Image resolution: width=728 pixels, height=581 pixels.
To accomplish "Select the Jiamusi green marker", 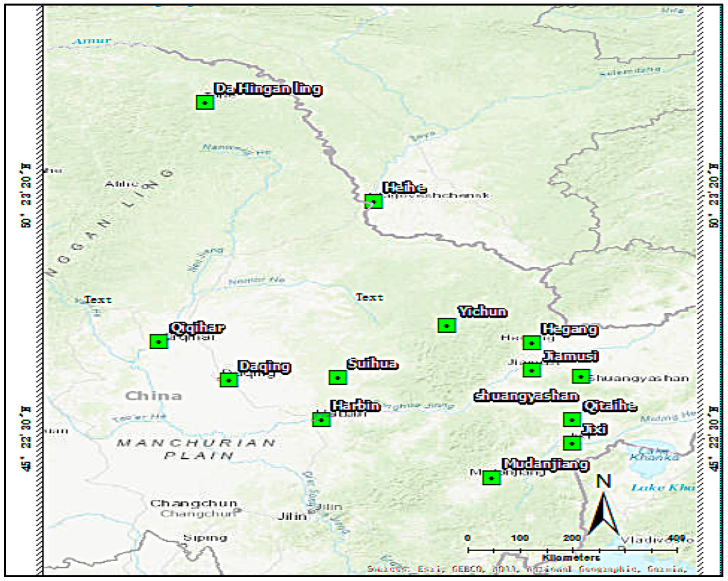I will coord(532,370).
